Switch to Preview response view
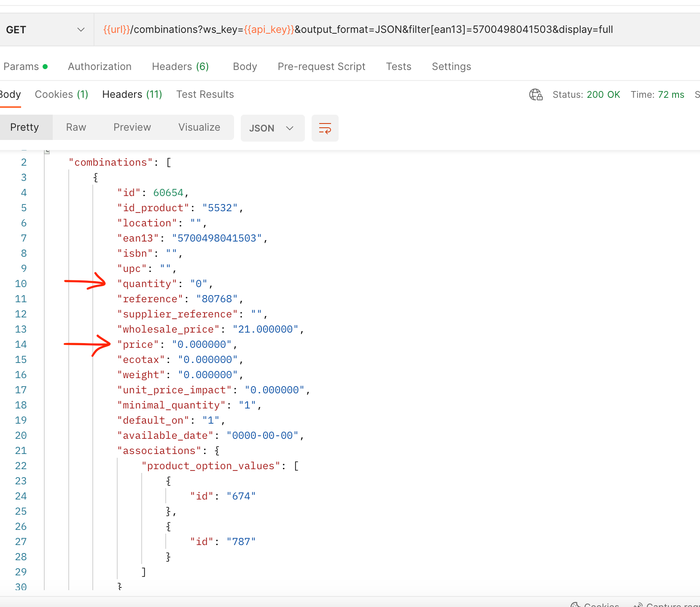 click(x=132, y=127)
